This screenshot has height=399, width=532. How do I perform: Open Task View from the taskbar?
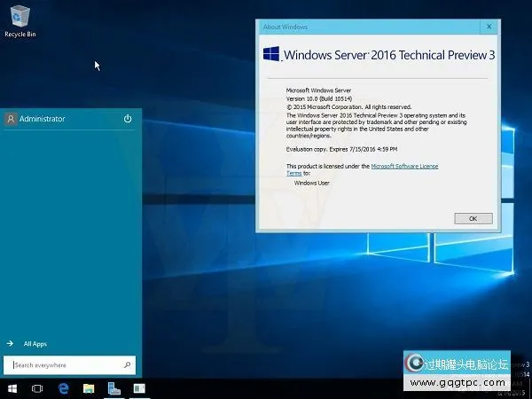37,388
